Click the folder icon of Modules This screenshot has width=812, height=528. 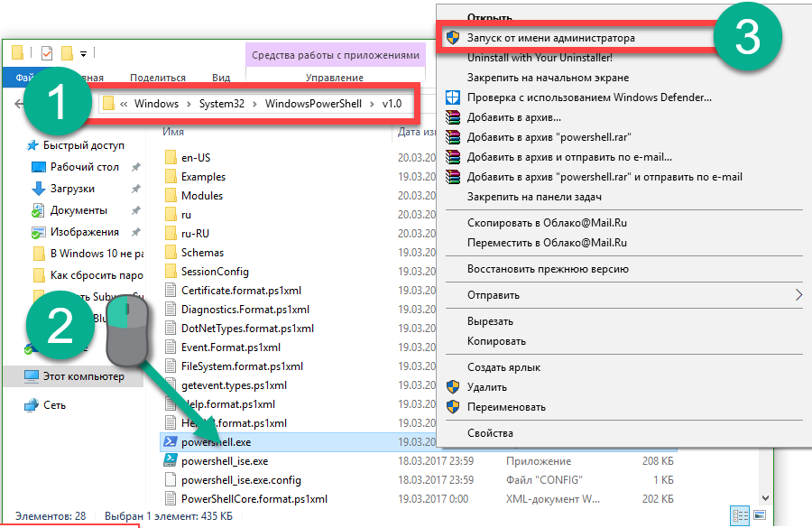click(171, 195)
